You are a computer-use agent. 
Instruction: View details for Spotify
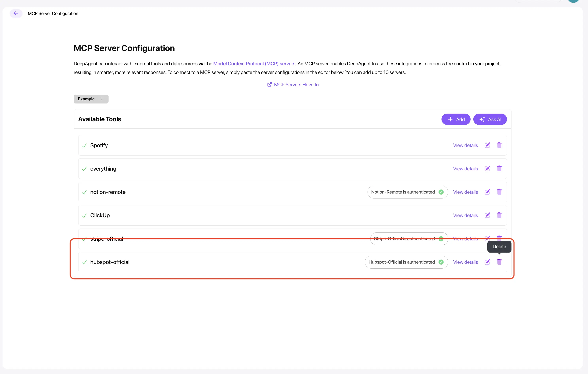(x=465, y=145)
